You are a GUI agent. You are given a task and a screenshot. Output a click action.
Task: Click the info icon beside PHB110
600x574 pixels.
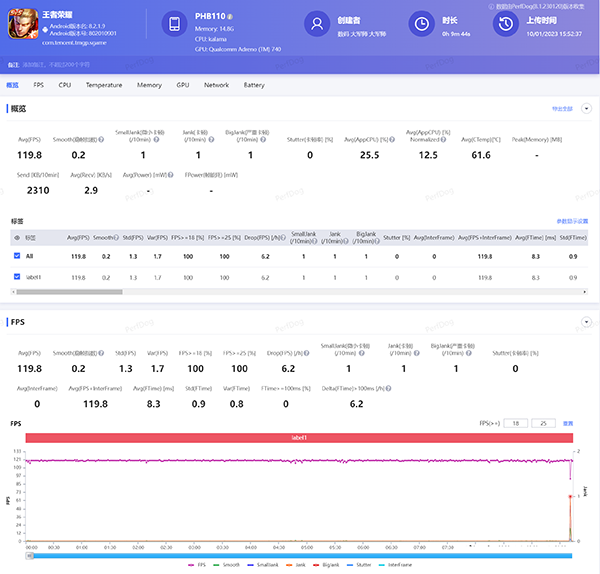[x=229, y=17]
